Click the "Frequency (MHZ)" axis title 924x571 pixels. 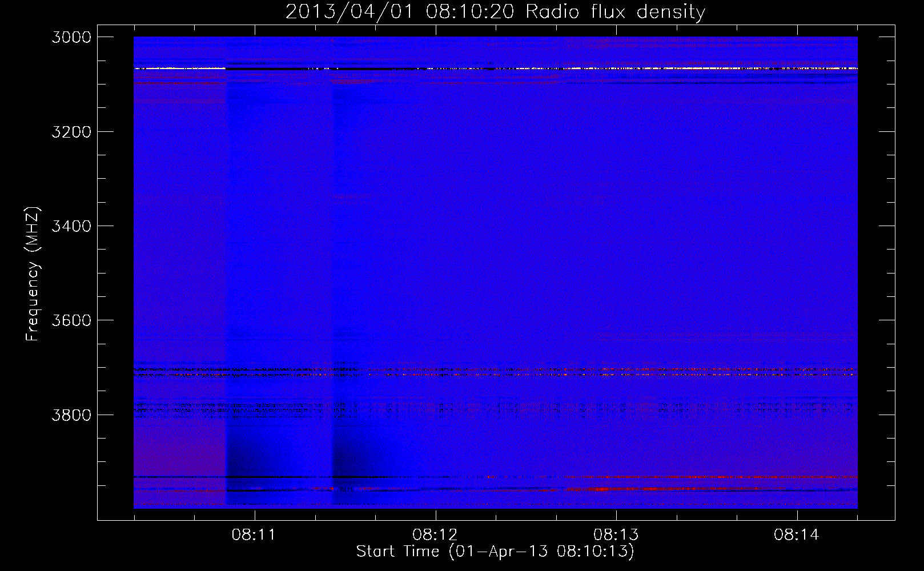point(33,274)
